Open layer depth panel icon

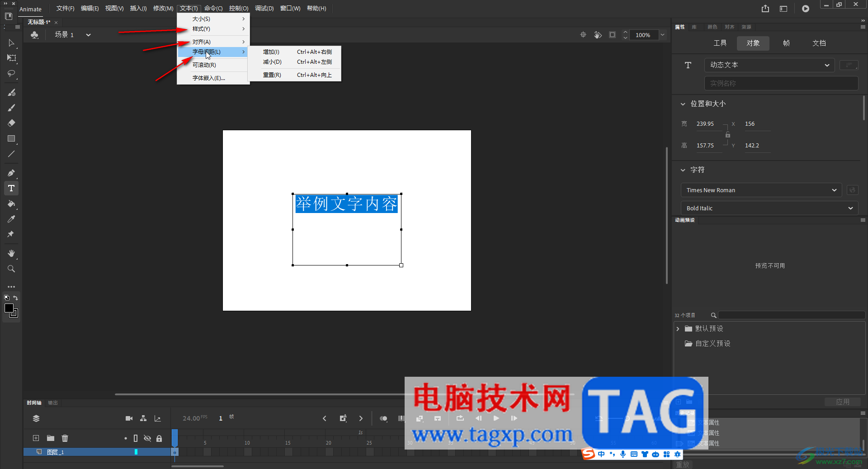(158, 418)
